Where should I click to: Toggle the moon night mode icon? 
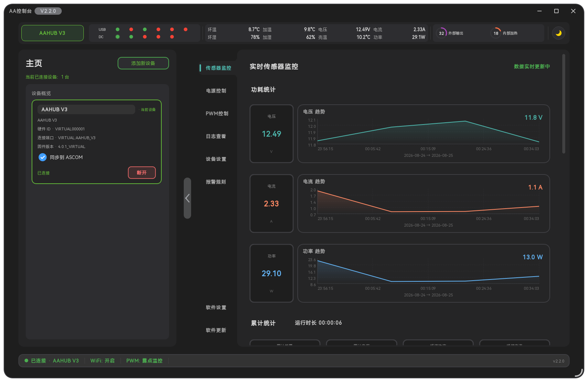tap(559, 33)
